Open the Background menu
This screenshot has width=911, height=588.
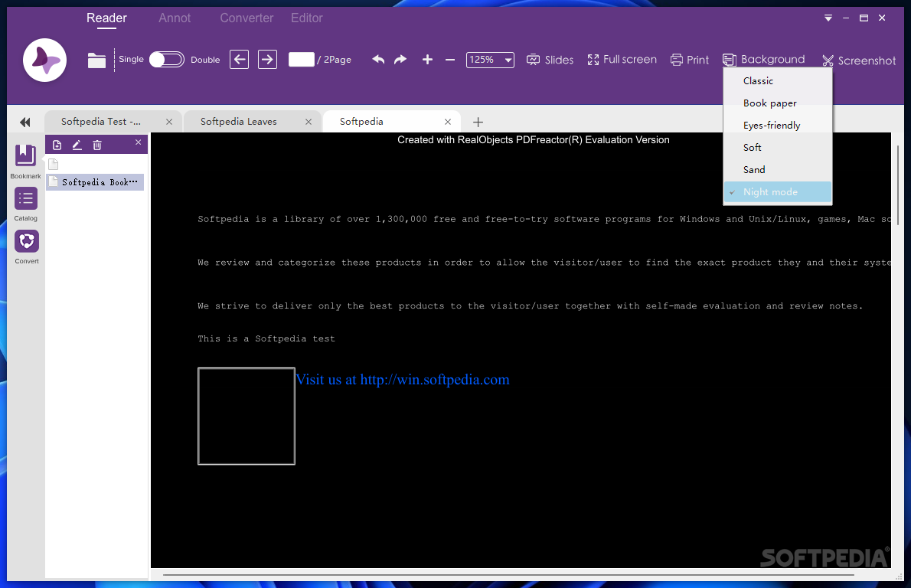pyautogui.click(x=764, y=59)
